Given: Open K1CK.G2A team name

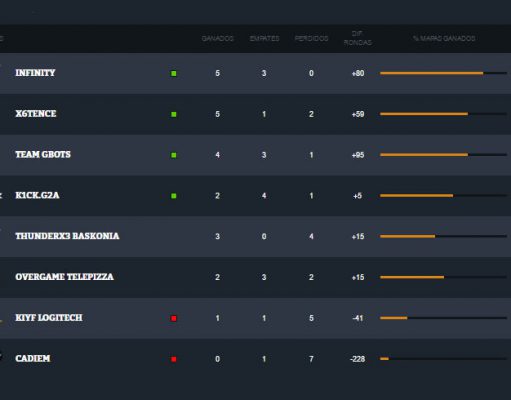Looking at the screenshot, I should pyautogui.click(x=37, y=195).
